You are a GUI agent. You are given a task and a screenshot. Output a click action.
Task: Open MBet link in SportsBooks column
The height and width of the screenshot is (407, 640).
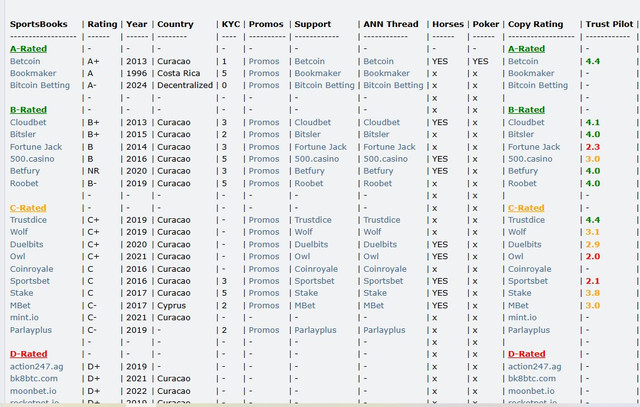coord(20,305)
